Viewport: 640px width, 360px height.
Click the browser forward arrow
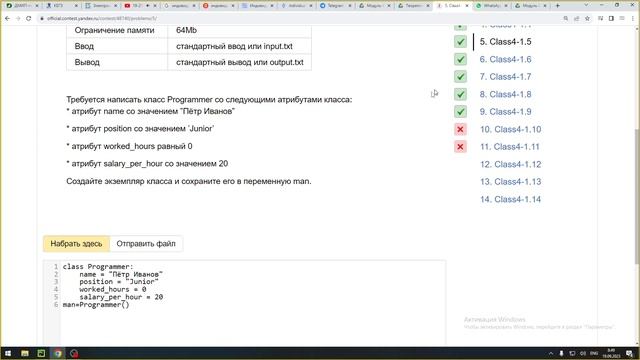[18, 18]
